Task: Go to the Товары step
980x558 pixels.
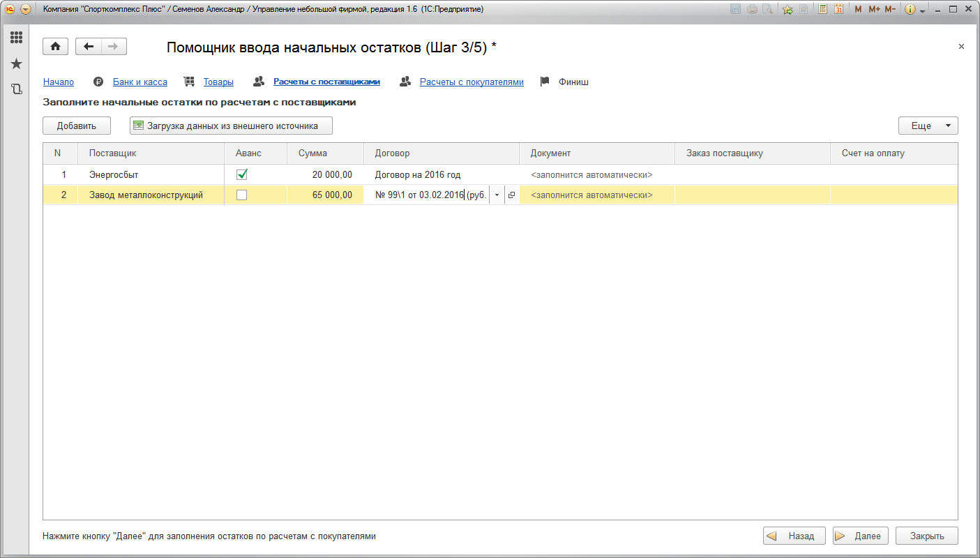Action: (218, 82)
